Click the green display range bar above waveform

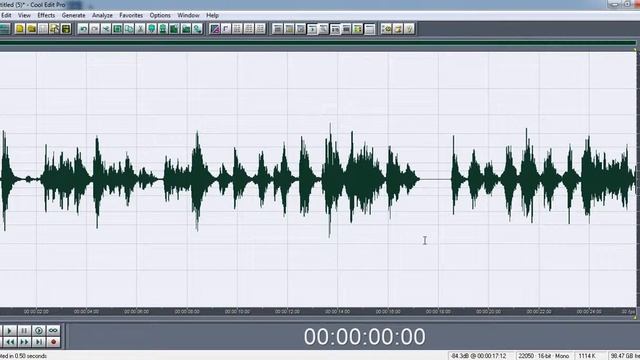318,43
